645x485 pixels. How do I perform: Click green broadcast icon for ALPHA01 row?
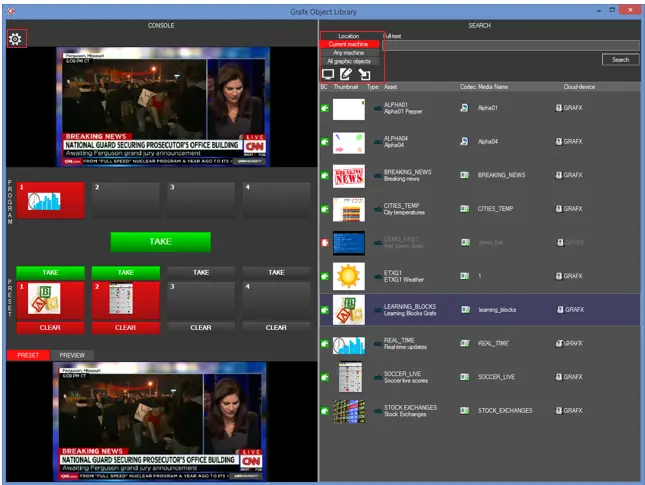[x=324, y=108]
